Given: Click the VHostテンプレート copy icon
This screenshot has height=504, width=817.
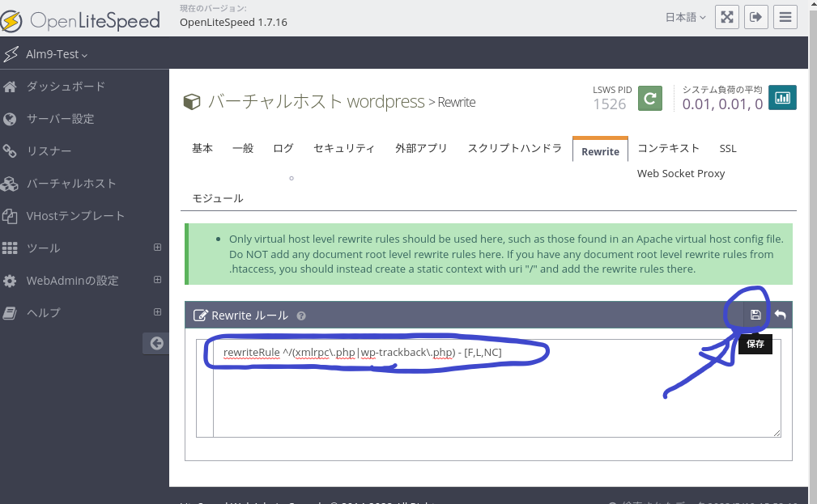Looking at the screenshot, I should click(x=10, y=216).
